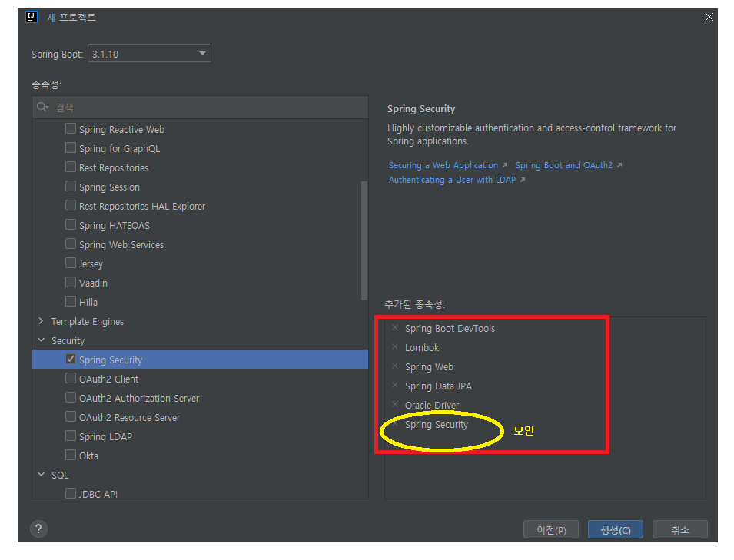
Task: Select Spring Web in added dependencies
Action: [x=430, y=366]
